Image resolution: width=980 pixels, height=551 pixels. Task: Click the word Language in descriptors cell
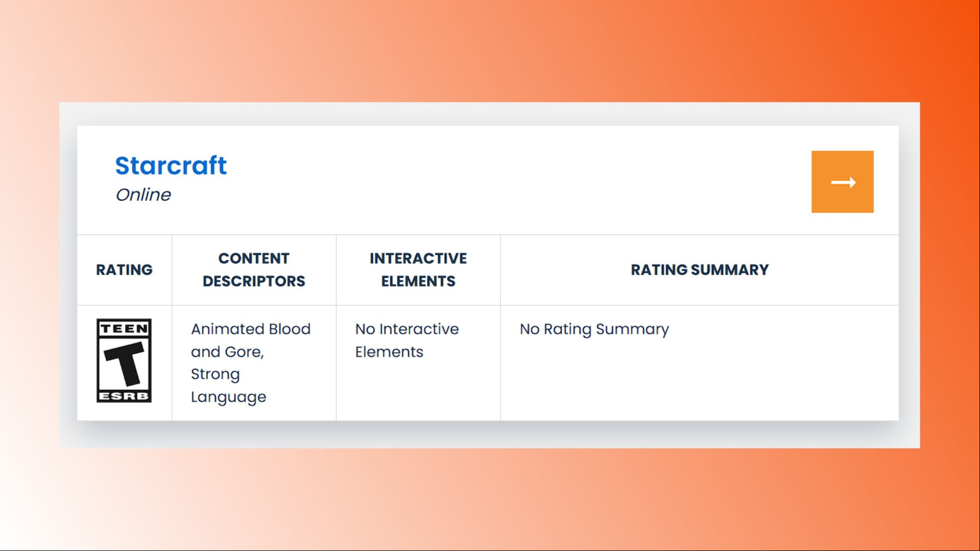pos(229,397)
